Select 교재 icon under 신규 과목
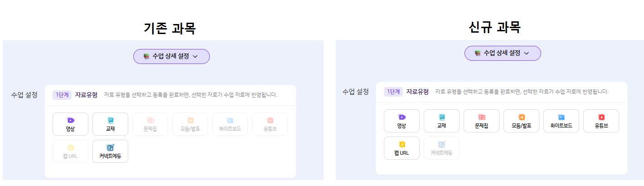The height and width of the screenshot is (186, 644). click(441, 121)
